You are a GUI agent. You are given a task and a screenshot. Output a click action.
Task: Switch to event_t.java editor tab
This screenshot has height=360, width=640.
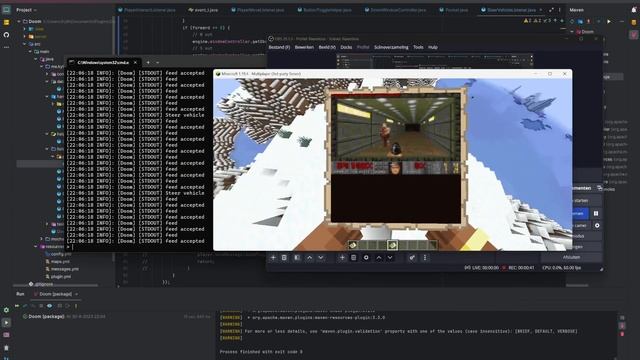pos(203,10)
